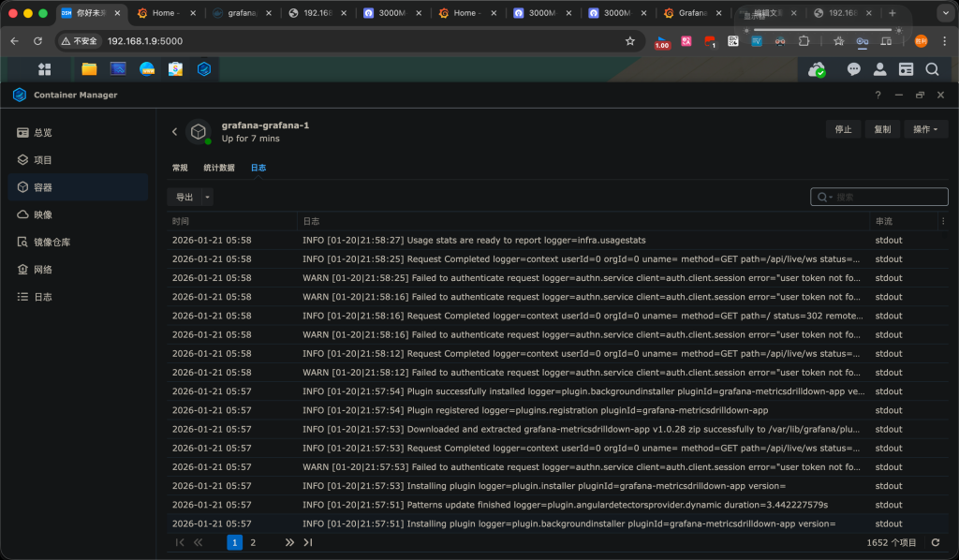Open the DSM user account icon
Image resolution: width=959 pixels, height=560 pixels.
[879, 69]
